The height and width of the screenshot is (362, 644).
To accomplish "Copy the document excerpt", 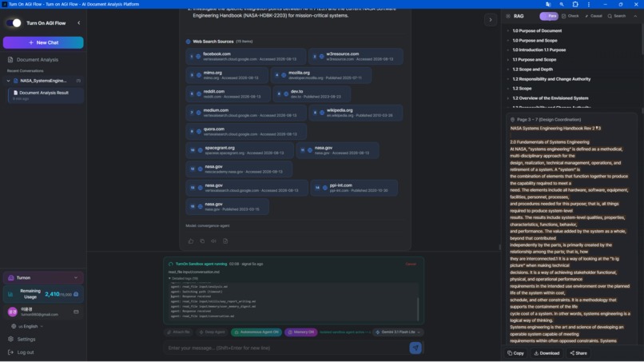I will 515,353.
